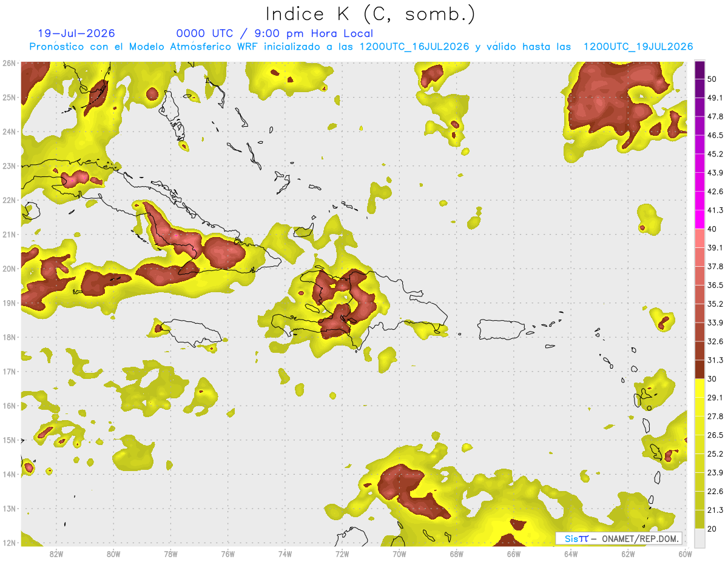
Task: Click the 'SisTT - ONAMET/REP.DOM.' credit box
Action: tap(619, 538)
